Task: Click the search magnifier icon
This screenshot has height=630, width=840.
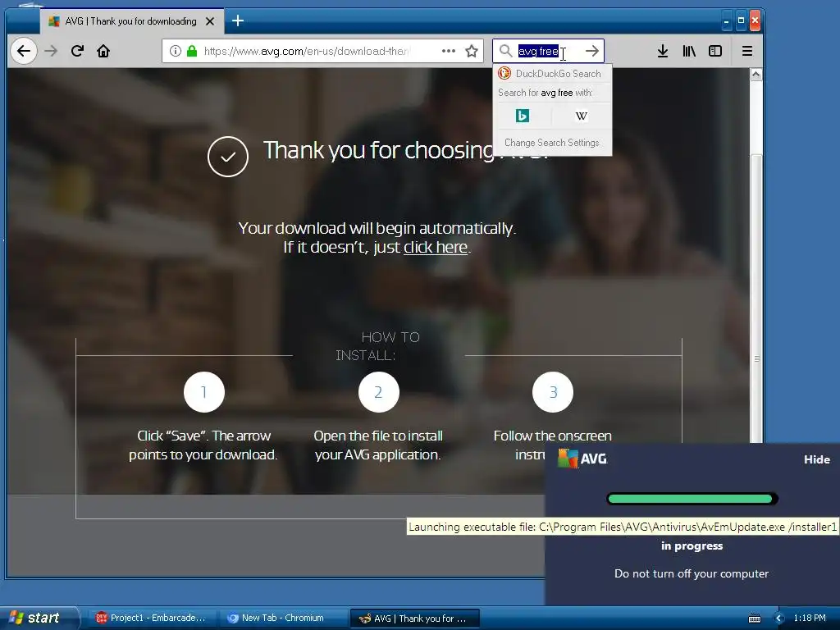Action: [x=505, y=51]
